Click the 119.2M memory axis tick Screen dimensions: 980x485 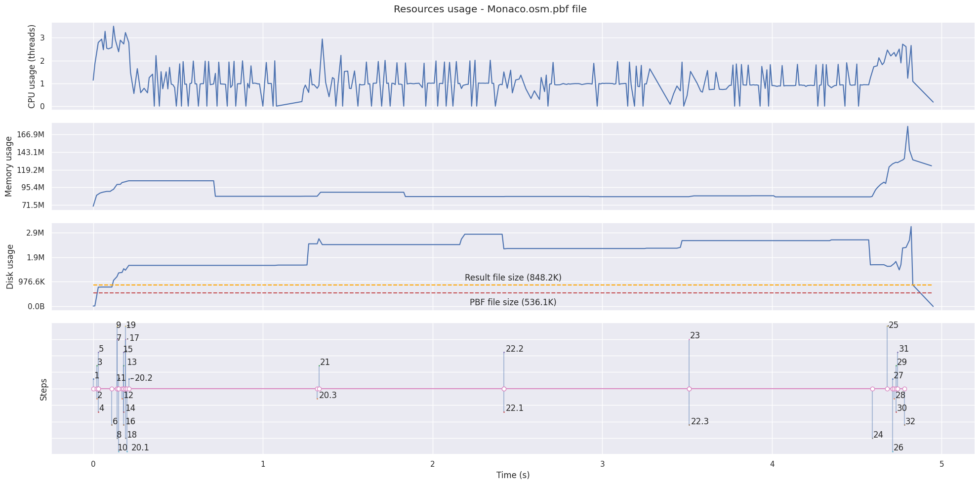click(x=31, y=170)
